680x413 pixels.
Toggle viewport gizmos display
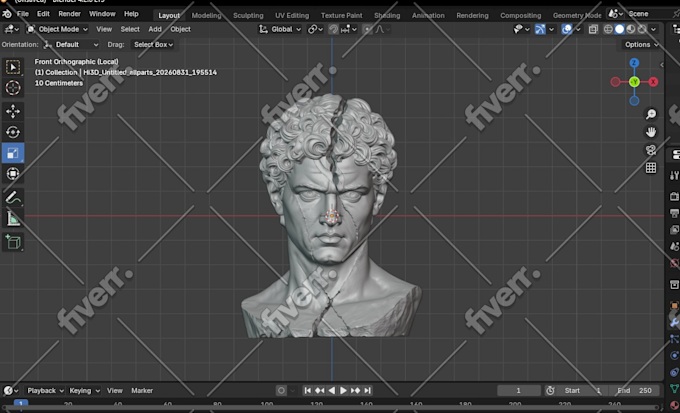click(540, 29)
